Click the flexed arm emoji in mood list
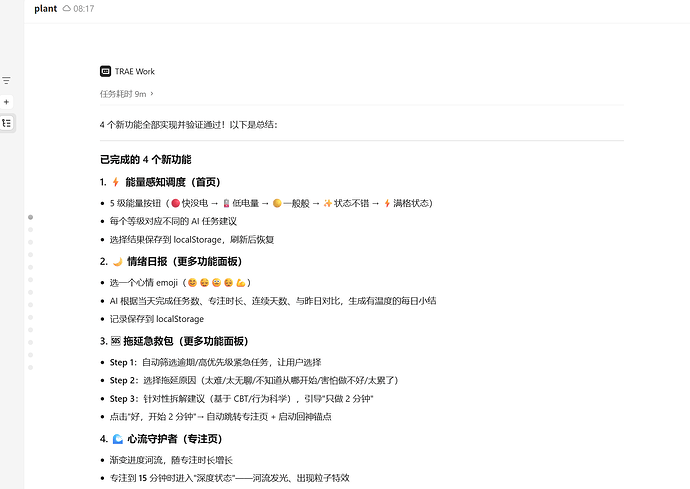The image size is (690, 489). [x=240, y=283]
